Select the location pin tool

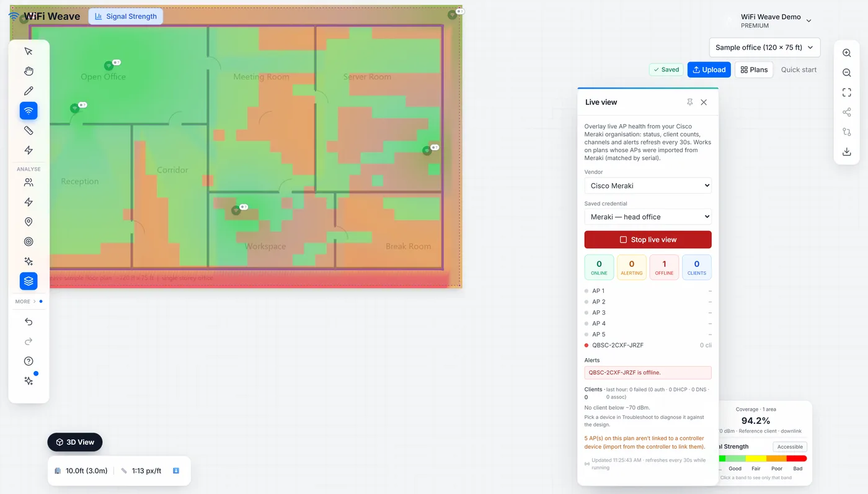click(x=29, y=222)
